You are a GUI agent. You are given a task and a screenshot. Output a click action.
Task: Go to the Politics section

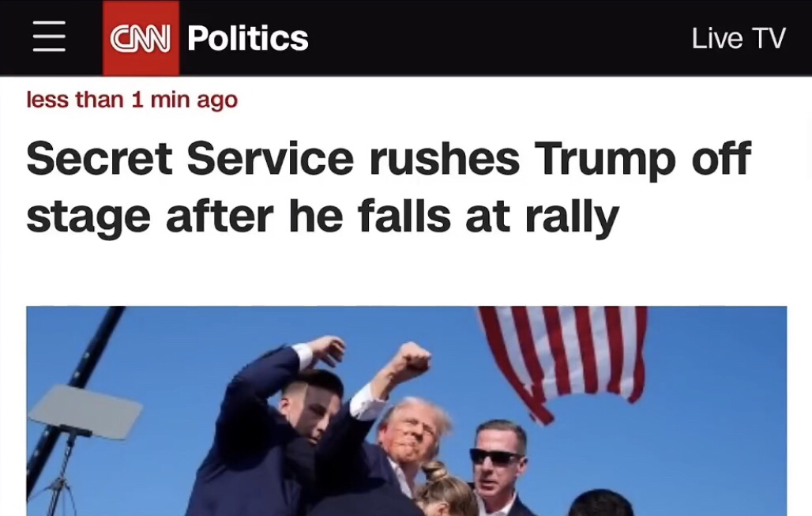click(x=247, y=39)
